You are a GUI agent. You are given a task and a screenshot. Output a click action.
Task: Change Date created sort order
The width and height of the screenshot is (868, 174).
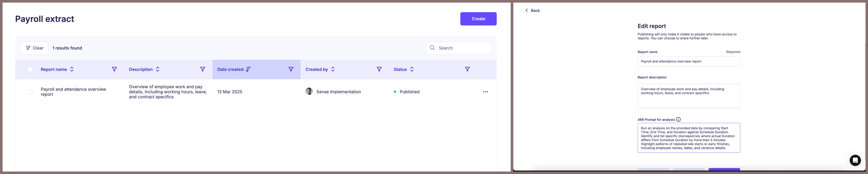(x=248, y=69)
